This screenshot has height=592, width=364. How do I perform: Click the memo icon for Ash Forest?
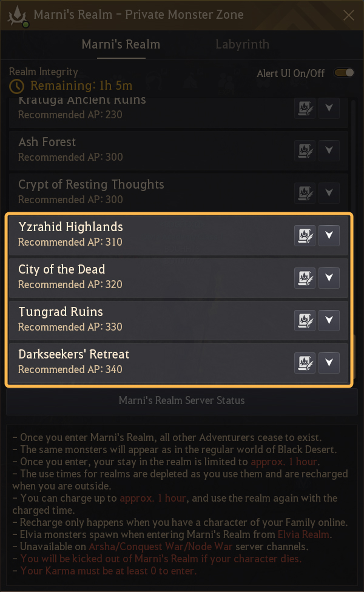tap(305, 150)
